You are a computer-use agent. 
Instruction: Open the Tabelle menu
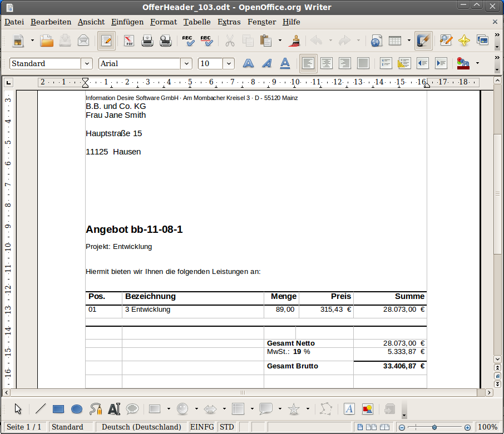[x=197, y=22]
